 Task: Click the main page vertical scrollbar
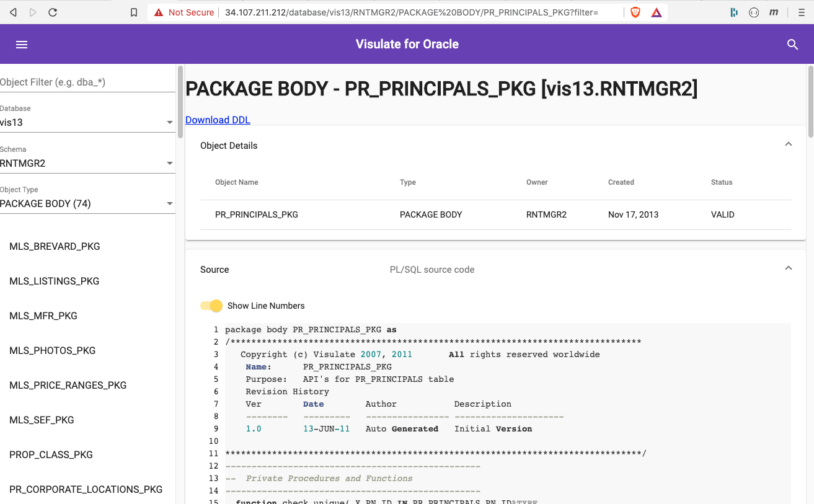tap(811, 102)
